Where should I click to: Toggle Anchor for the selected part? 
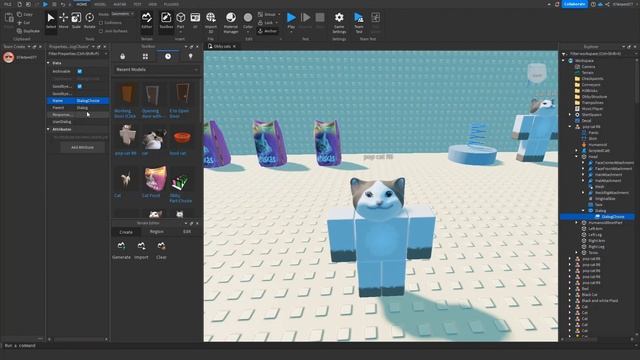[268, 31]
